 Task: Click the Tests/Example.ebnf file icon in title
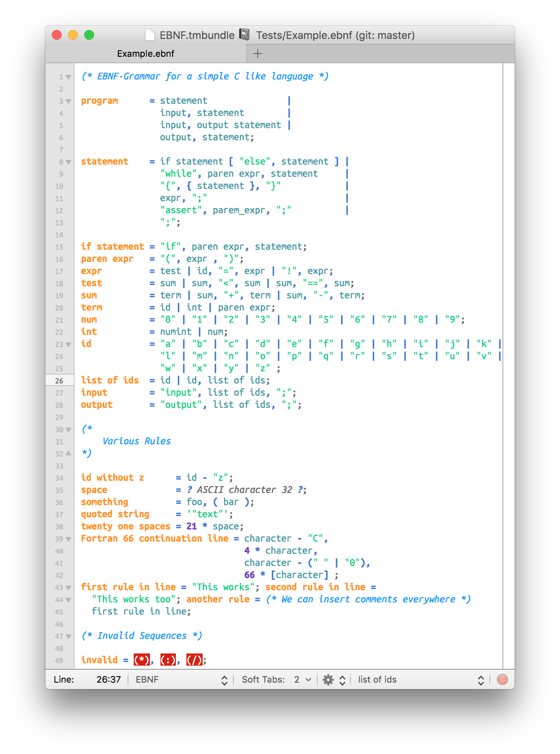click(244, 35)
